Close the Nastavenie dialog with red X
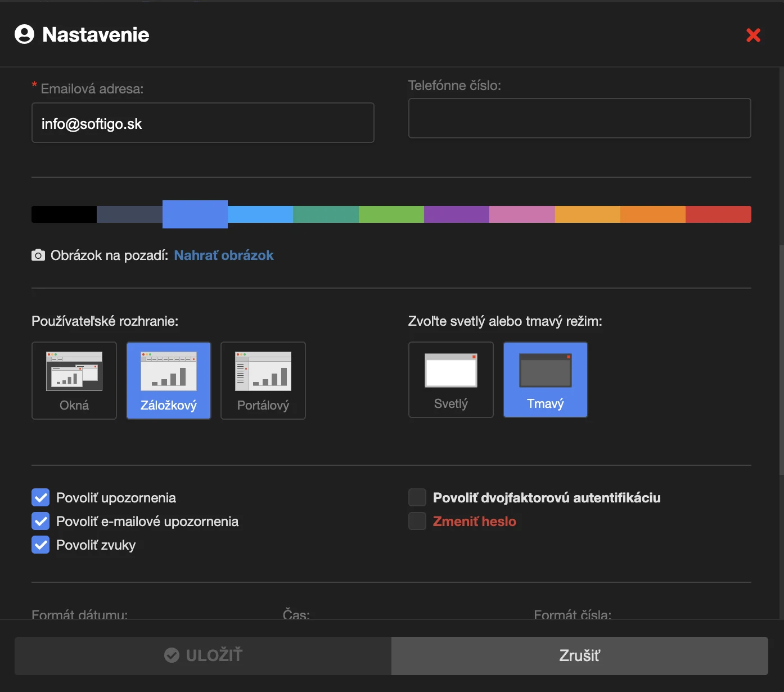 (753, 35)
